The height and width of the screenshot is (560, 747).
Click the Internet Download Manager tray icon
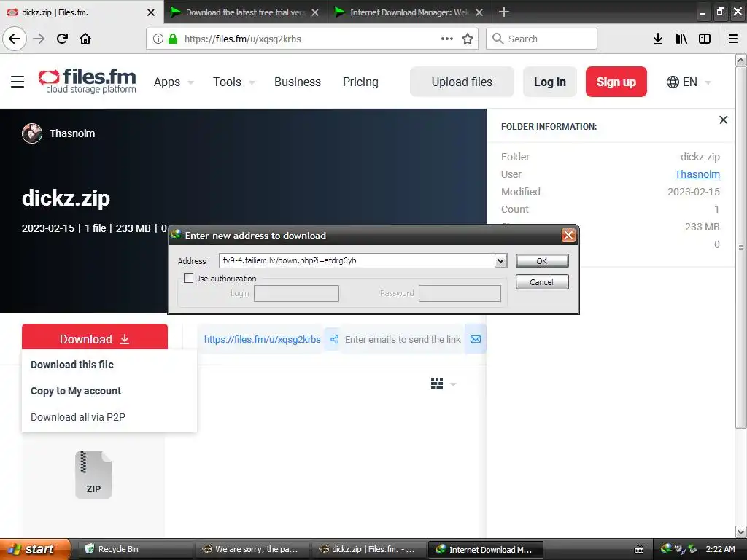click(666, 548)
